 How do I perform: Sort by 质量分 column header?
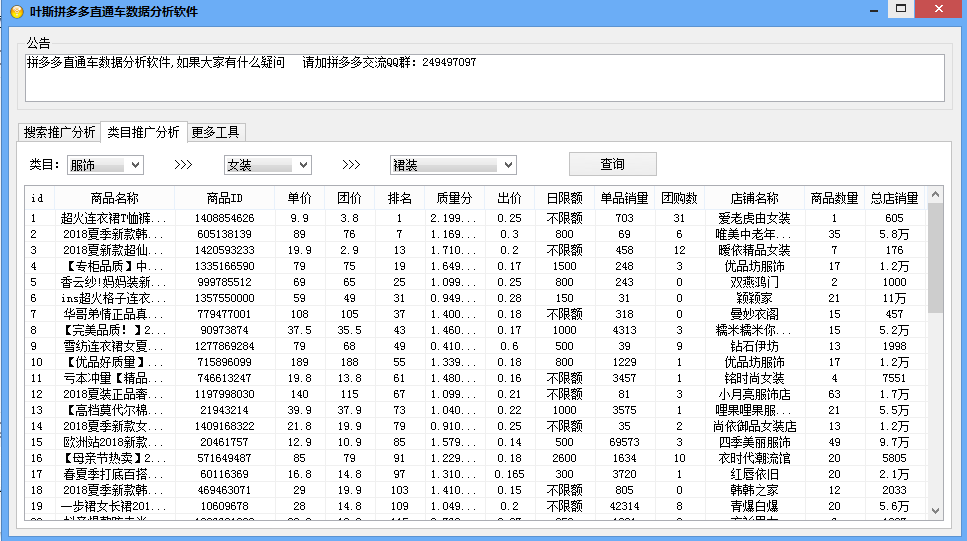point(454,198)
